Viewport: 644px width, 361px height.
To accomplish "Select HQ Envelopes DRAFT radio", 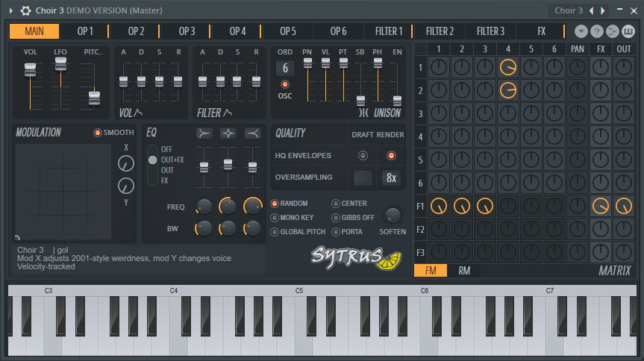I will (363, 156).
